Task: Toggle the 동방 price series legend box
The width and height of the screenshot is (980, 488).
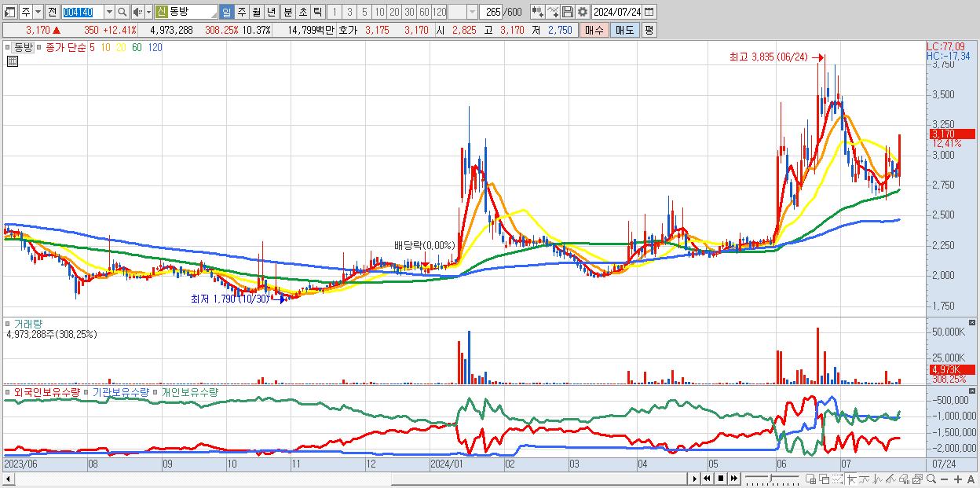Action: tap(7, 47)
